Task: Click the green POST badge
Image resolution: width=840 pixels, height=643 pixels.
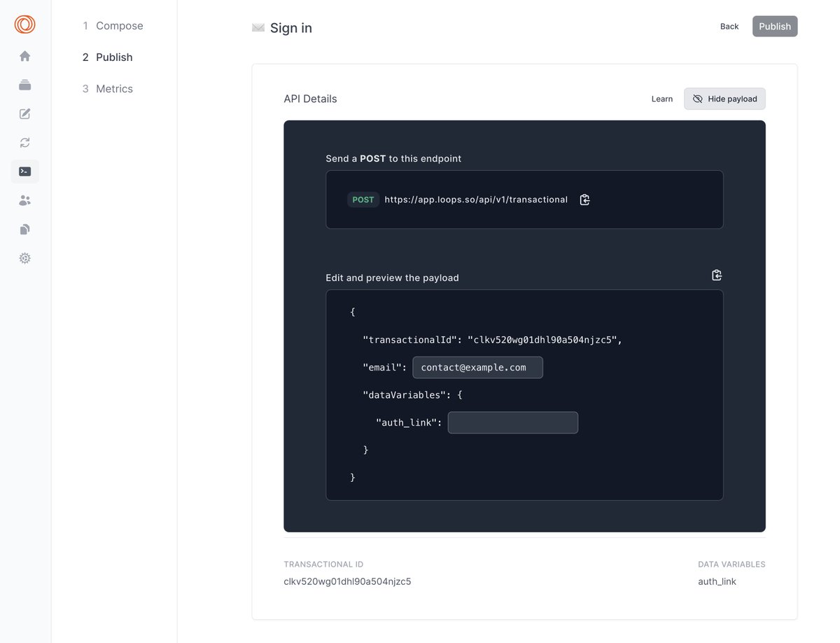Action: pos(363,200)
